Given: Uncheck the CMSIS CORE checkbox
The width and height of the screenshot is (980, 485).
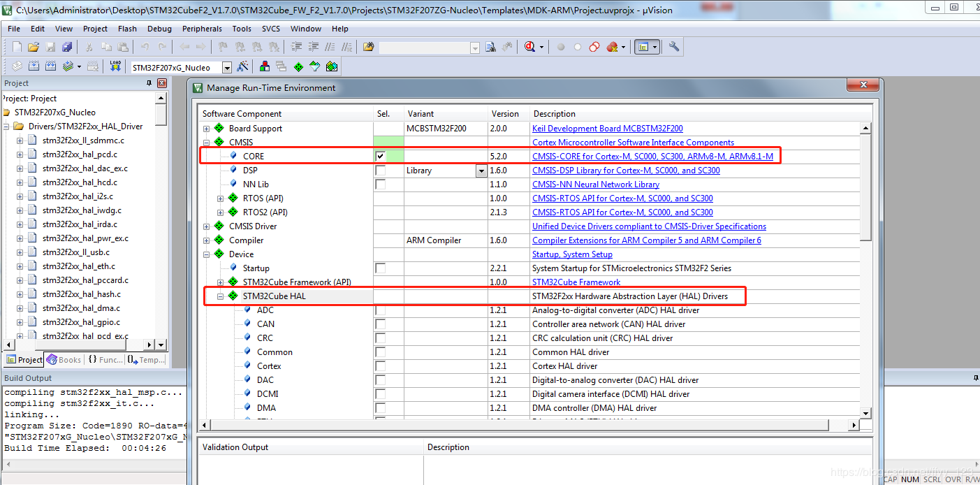Looking at the screenshot, I should pyautogui.click(x=381, y=157).
